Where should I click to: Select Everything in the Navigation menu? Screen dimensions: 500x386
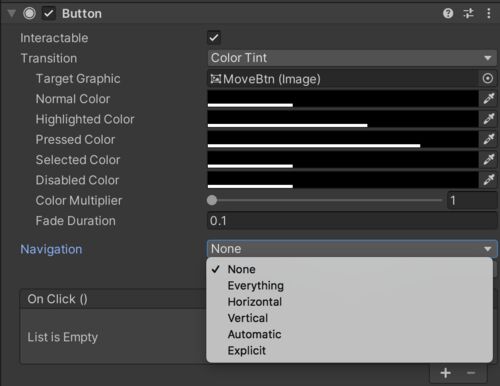tap(349, 286)
